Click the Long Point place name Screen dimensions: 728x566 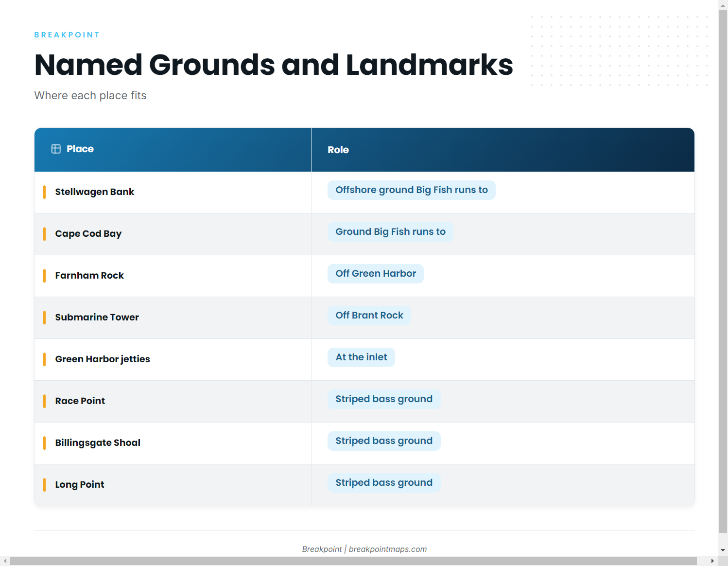[x=79, y=484]
